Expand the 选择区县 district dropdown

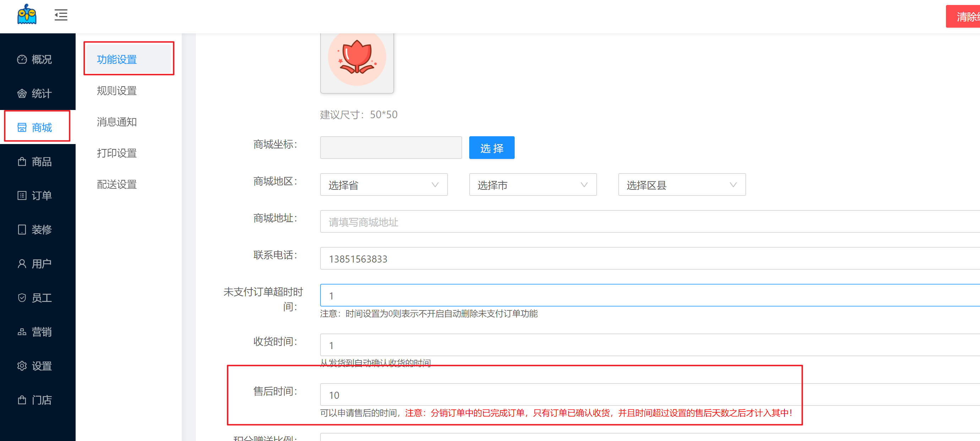pos(682,185)
